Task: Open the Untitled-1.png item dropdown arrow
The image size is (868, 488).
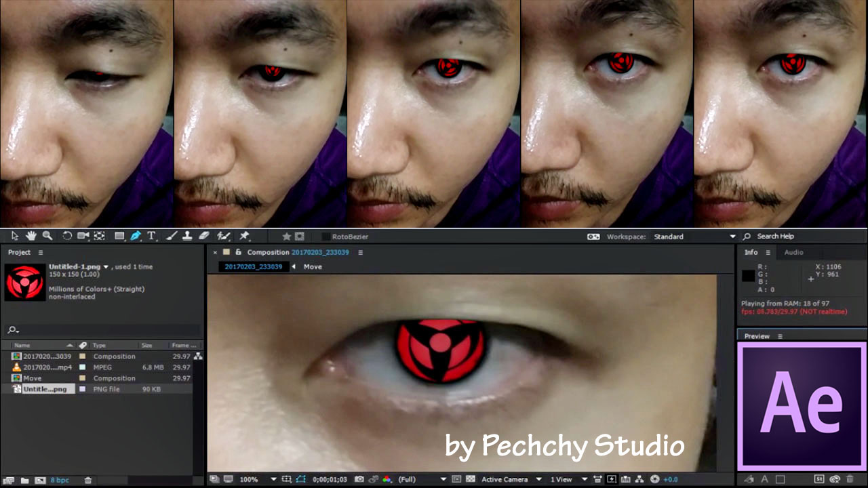Action: tap(106, 267)
